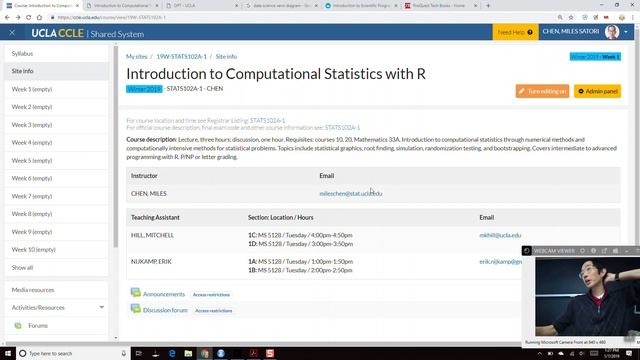Viewport: 640px width, 360px height.
Task: Close the first Course Introduction tab
Action: click(x=77, y=6)
